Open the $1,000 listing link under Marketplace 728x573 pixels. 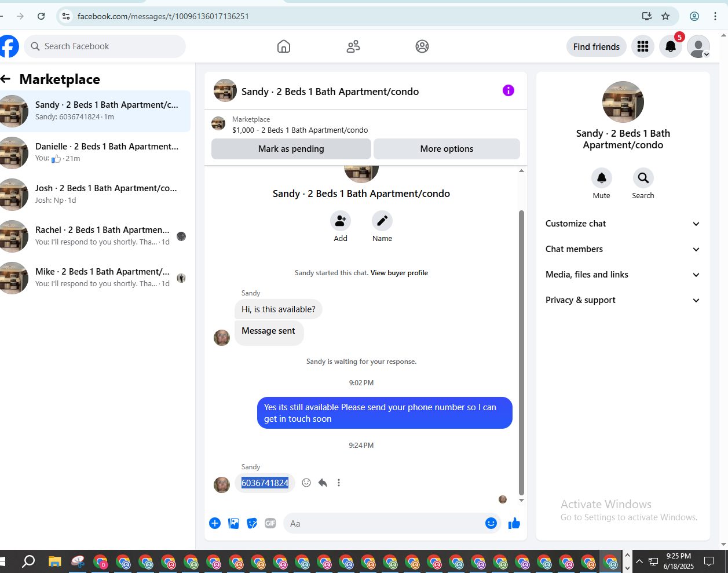300,130
